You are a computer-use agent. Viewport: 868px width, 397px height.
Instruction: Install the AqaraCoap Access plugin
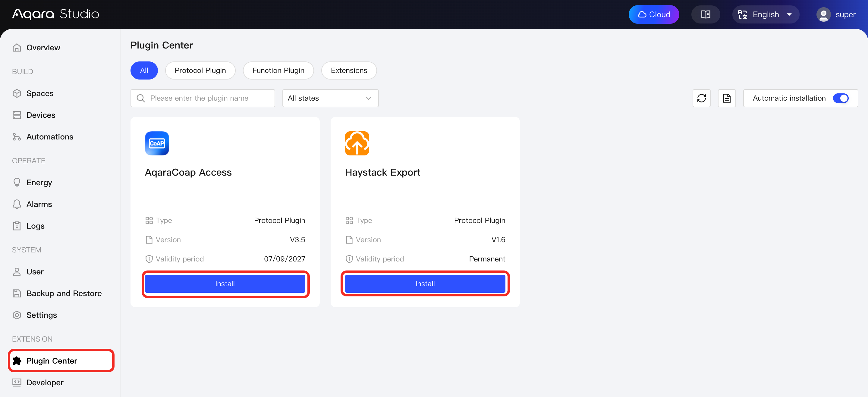225,283
